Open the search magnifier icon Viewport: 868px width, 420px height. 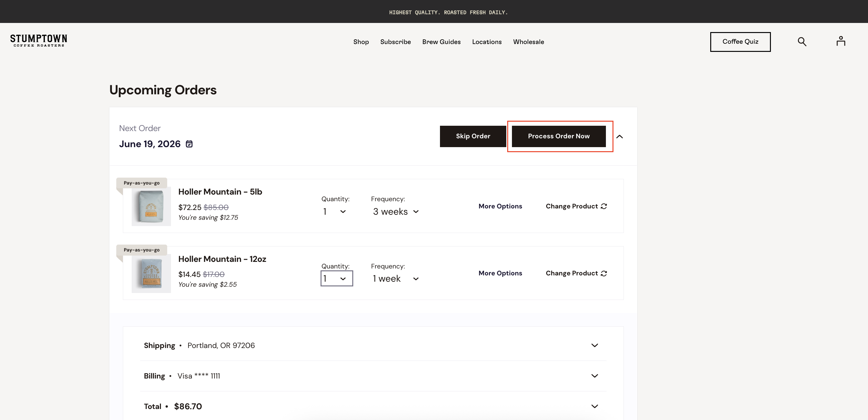coord(802,42)
